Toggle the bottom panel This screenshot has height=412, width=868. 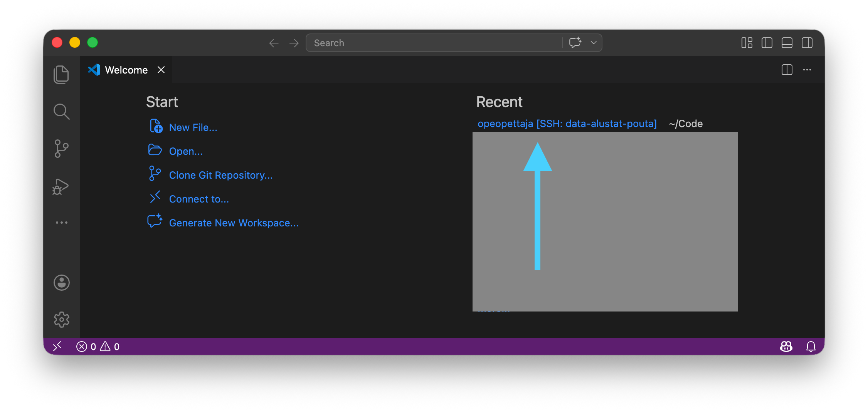pos(787,43)
